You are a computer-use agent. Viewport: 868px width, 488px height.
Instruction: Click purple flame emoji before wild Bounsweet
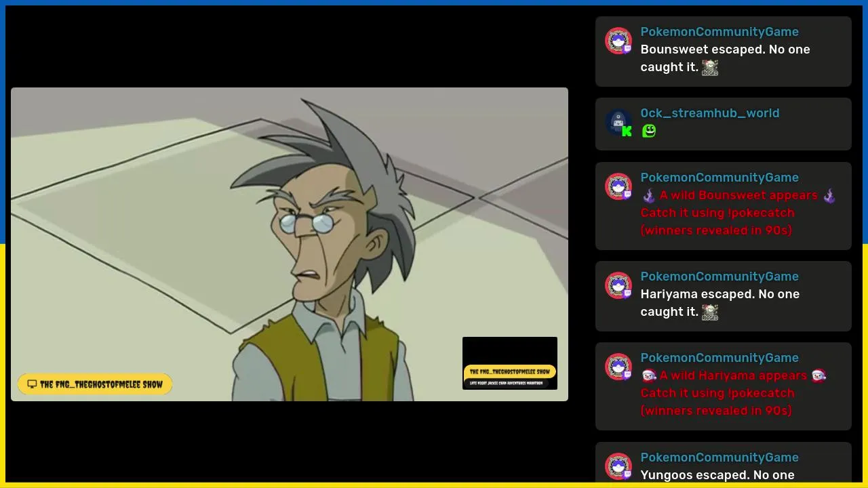(x=649, y=195)
